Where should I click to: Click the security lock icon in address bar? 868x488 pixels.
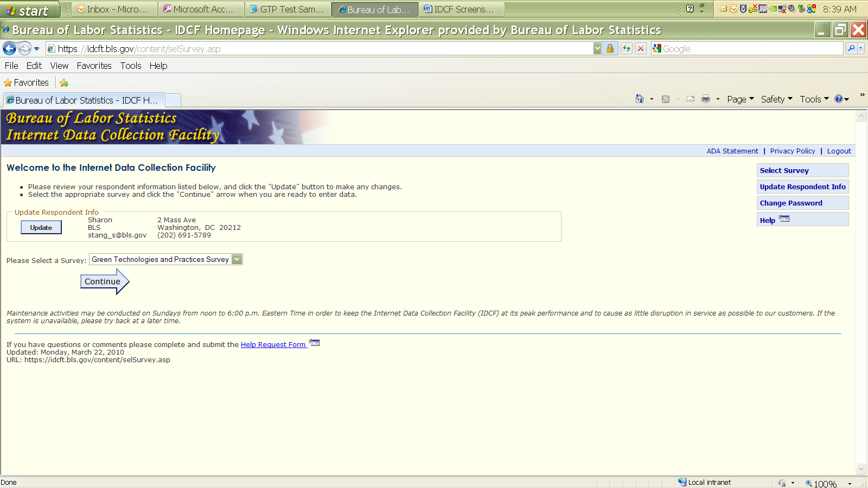pos(610,49)
